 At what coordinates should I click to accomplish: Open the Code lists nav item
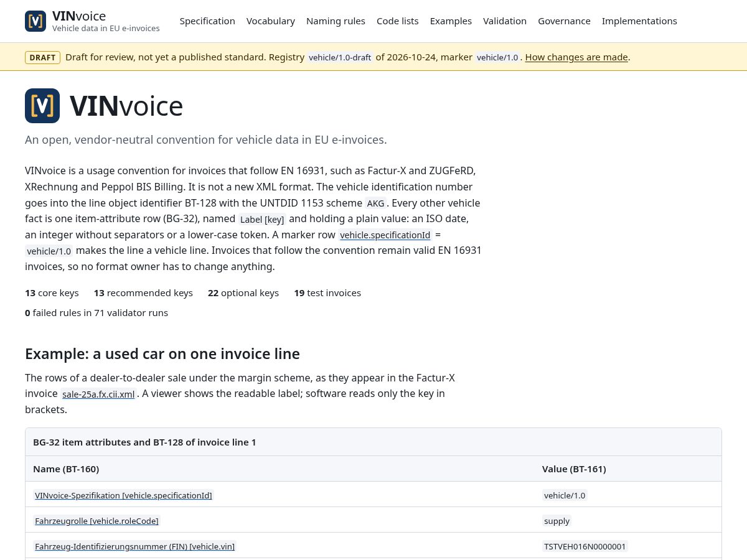(x=398, y=21)
